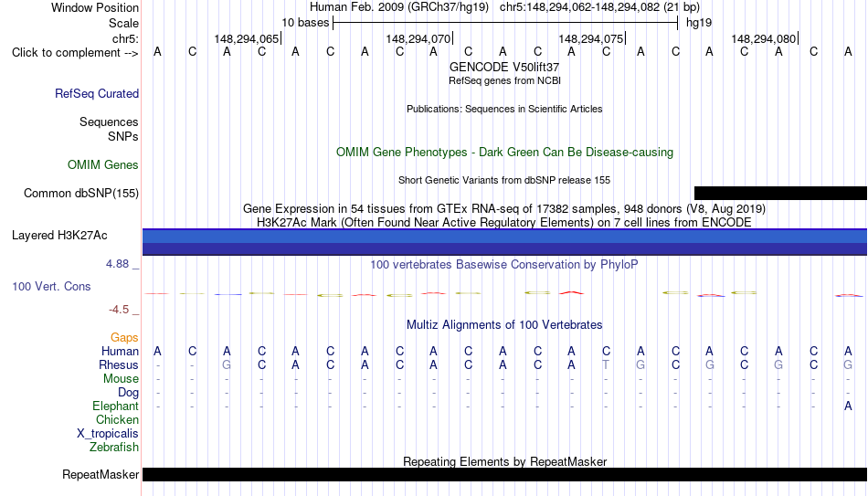Screen dimensions: 868x496
Task: Click the Common dbSNP(155) track label
Action: click(81, 194)
